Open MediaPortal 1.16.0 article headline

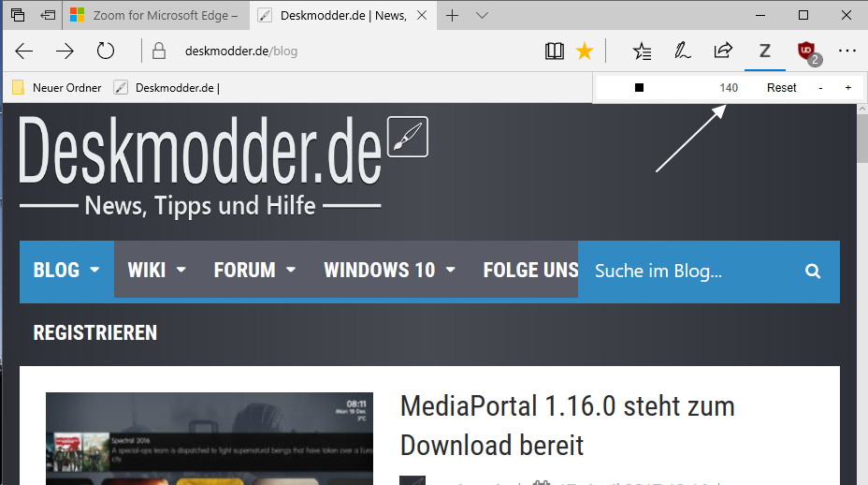click(x=567, y=426)
